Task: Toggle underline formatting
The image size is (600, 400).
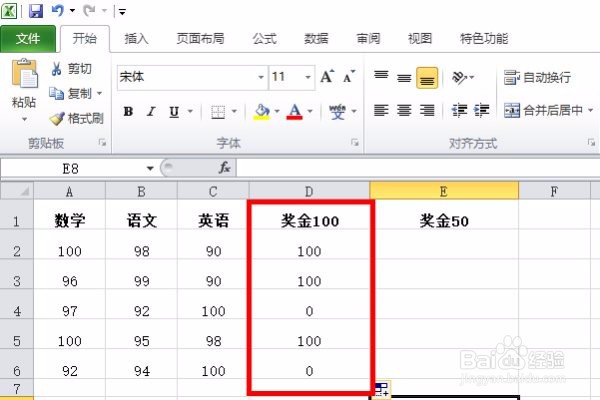Action: pyautogui.click(x=174, y=112)
